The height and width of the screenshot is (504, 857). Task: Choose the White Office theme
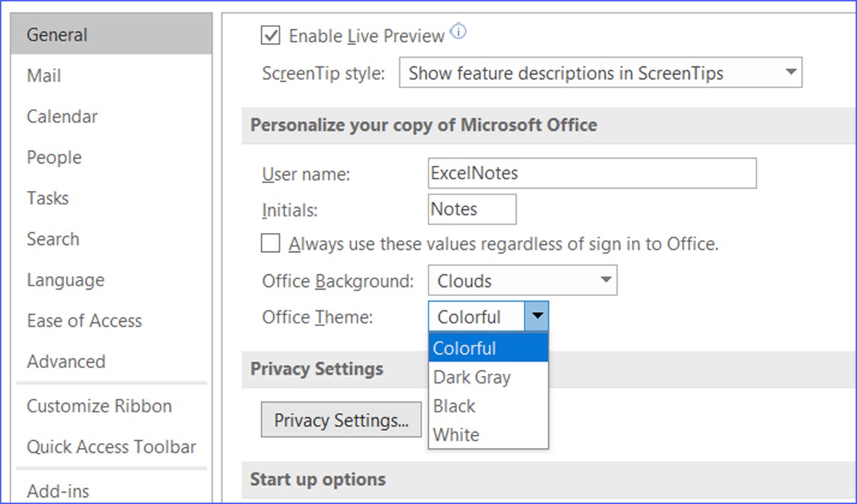(x=456, y=434)
